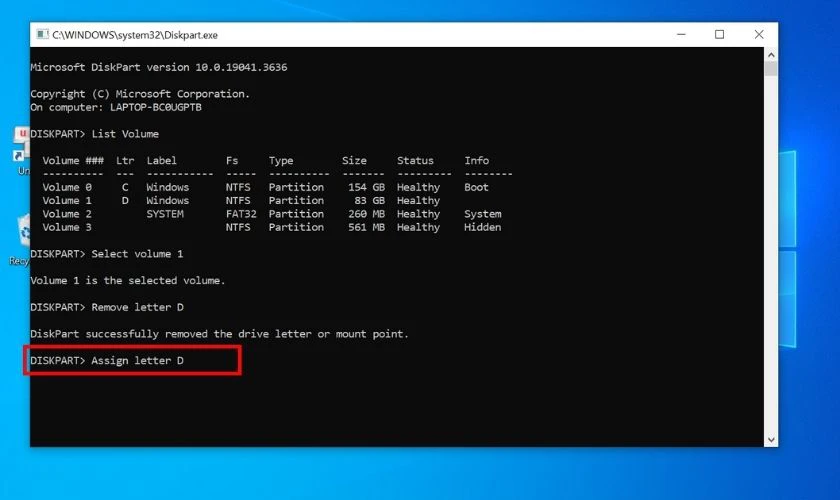
Task: Click the 'Volume 0' row text
Action: point(67,188)
